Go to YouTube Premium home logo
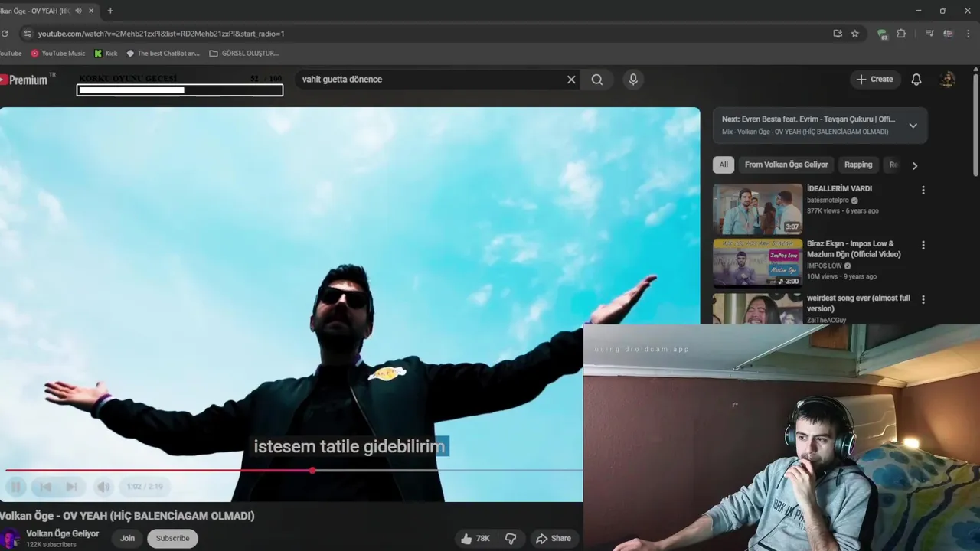This screenshot has width=980, height=551. [x=27, y=80]
